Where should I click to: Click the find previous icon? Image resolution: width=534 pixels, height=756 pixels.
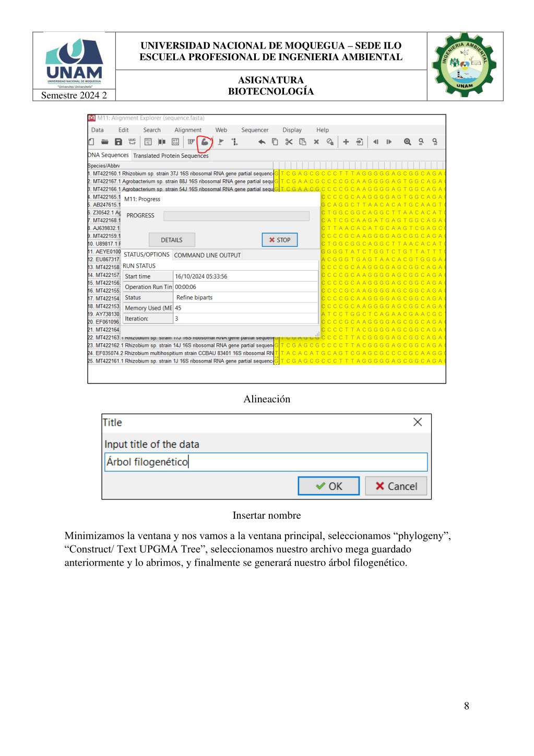pos(421,142)
